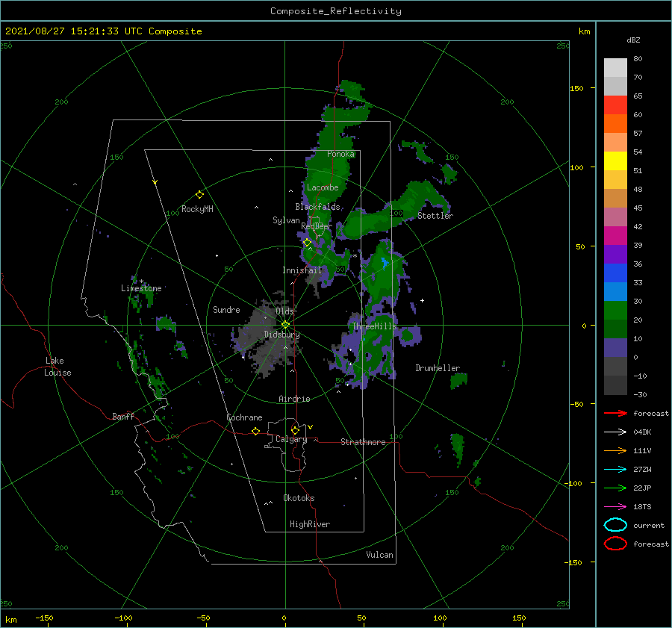Viewport: 672px width, 628px height.
Task: Click the red forecast ellipse legend icon
Action: [615, 544]
